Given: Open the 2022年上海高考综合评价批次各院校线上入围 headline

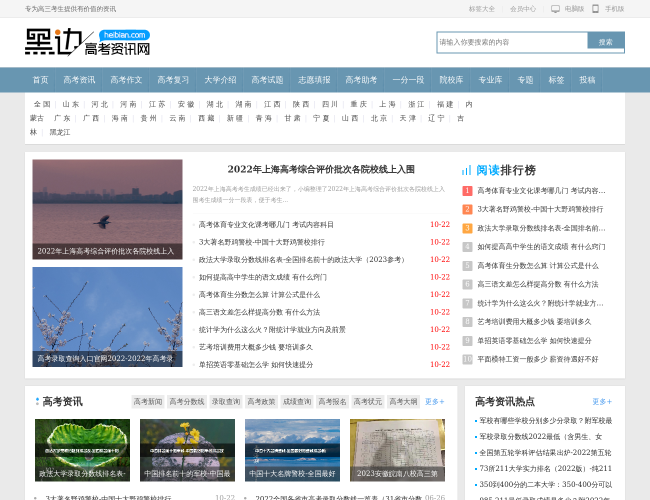Looking at the screenshot, I should (x=320, y=169).
